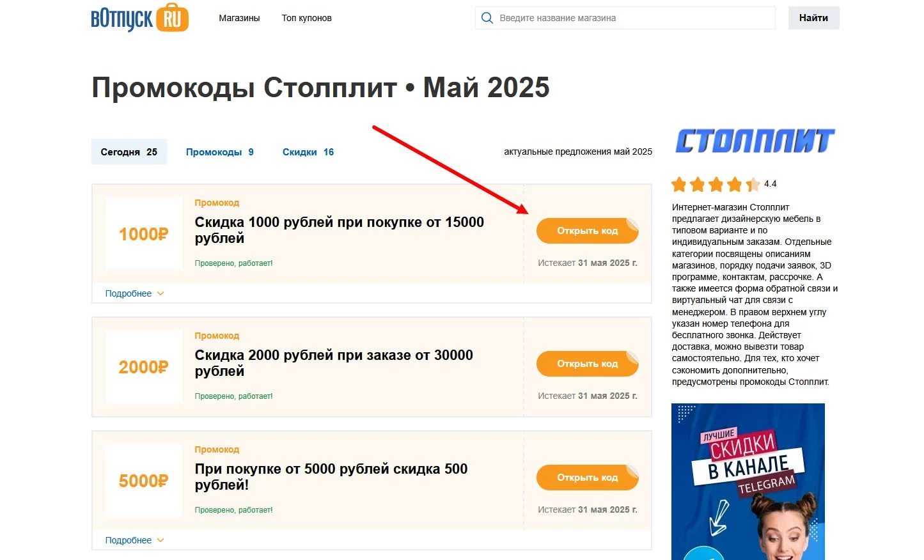The image size is (924, 560).
Task: Click the search magnifying glass icon
Action: click(487, 18)
